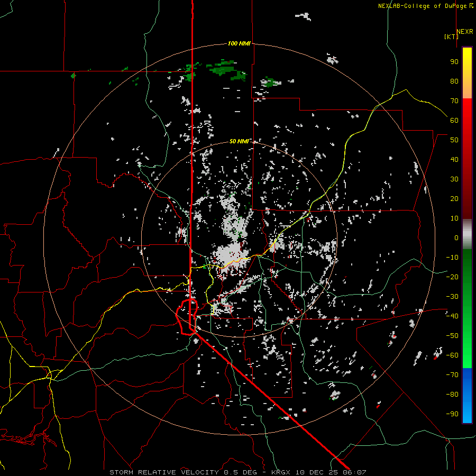The height and width of the screenshot is (476, 476).
Task: Click the -90 scale value
Action: click(x=452, y=414)
